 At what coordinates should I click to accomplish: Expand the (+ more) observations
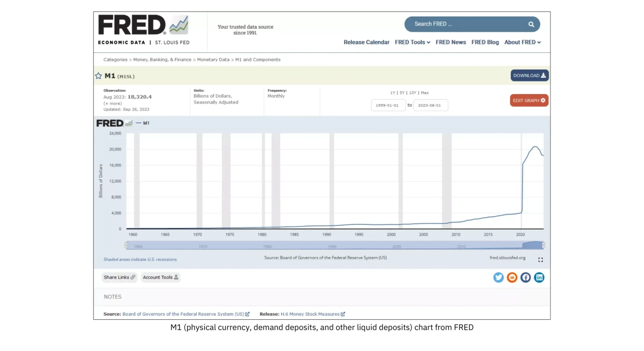click(x=113, y=103)
